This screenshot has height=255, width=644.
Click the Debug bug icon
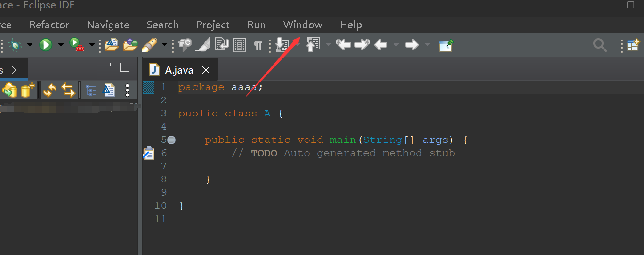16,45
